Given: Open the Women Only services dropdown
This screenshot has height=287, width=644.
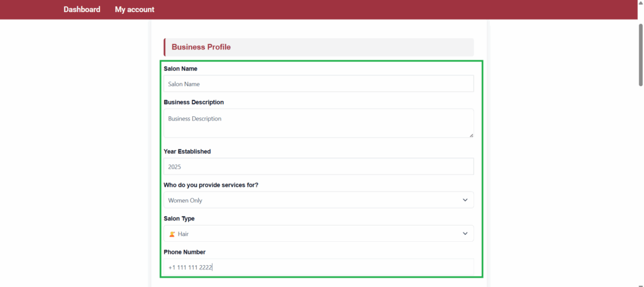Looking at the screenshot, I should pyautogui.click(x=319, y=200).
